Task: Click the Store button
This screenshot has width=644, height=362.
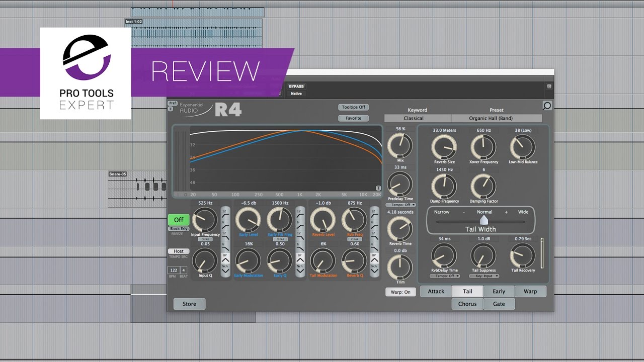Action: click(x=189, y=304)
